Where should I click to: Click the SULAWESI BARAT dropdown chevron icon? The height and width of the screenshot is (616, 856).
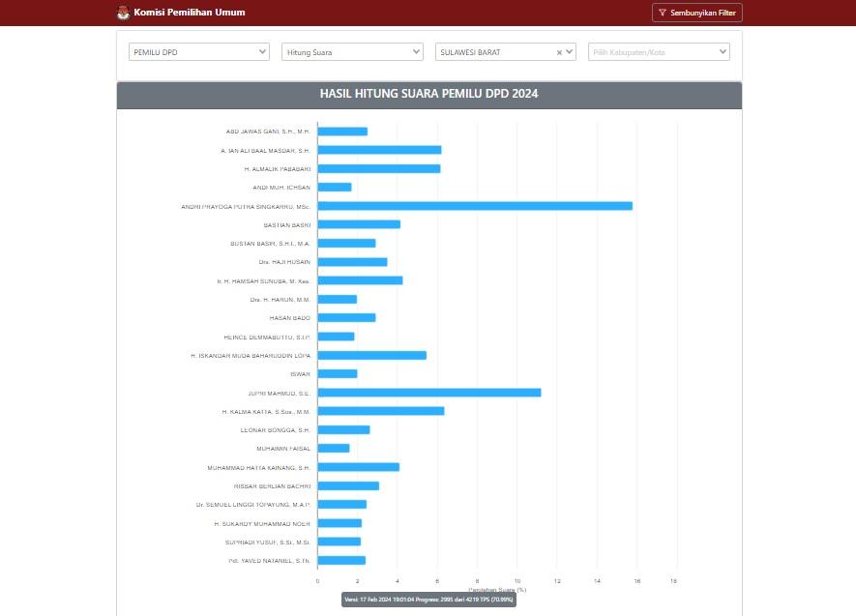click(x=569, y=51)
